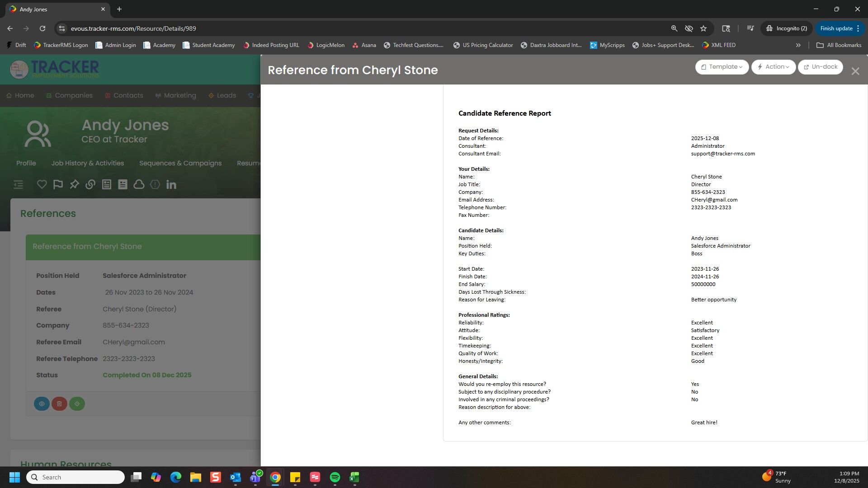Click the heart favorite icon
This screenshot has height=488, width=868.
pos(42,184)
